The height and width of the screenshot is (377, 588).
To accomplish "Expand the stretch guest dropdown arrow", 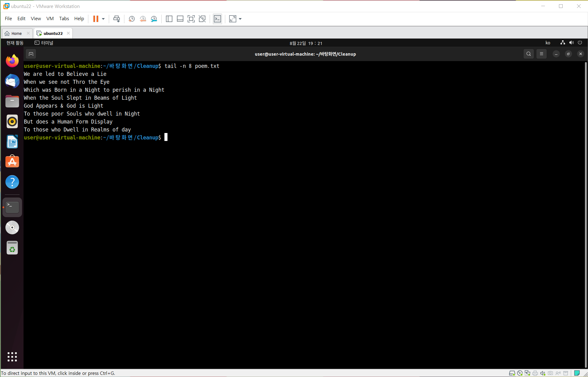I will pos(240,19).
